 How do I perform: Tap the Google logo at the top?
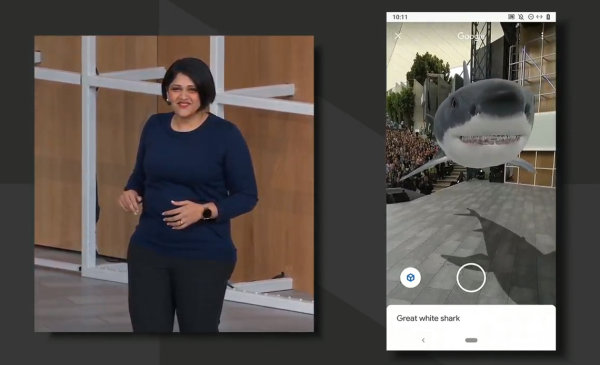[471, 36]
